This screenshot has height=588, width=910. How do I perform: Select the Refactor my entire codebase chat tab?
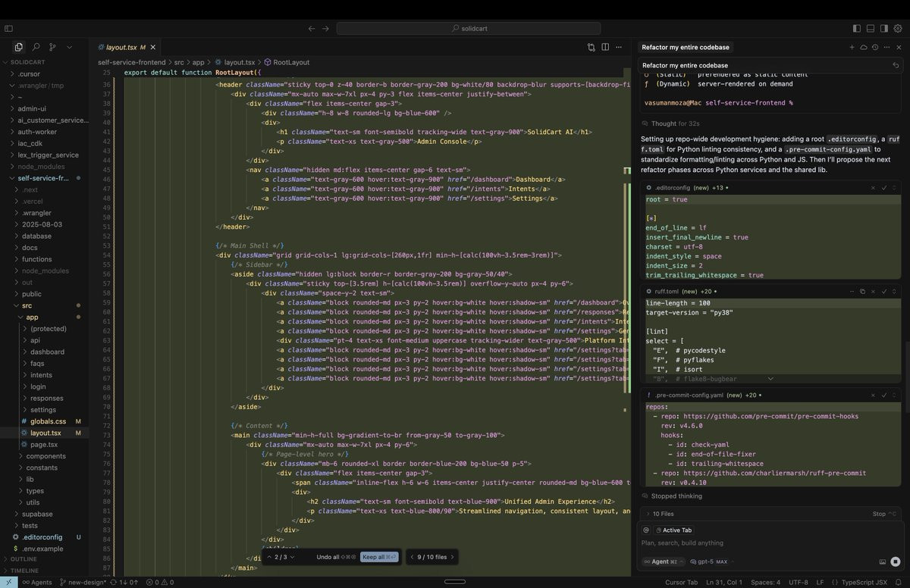pos(685,47)
